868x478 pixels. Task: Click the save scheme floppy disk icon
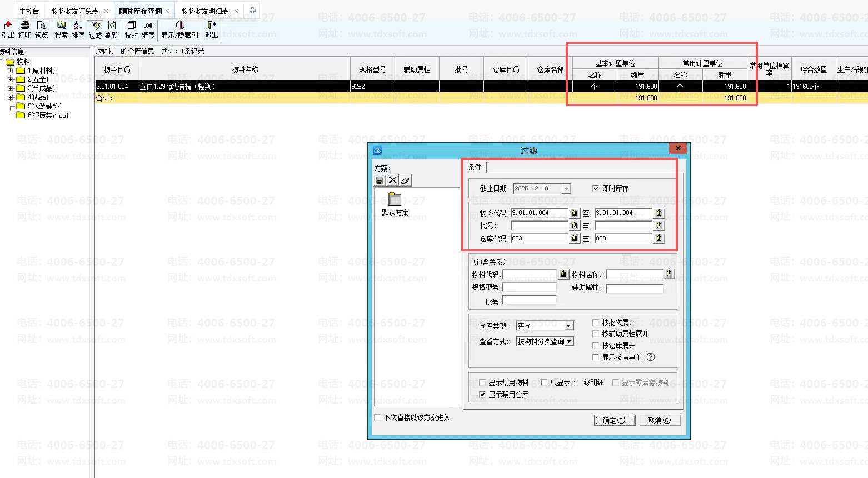(380, 180)
